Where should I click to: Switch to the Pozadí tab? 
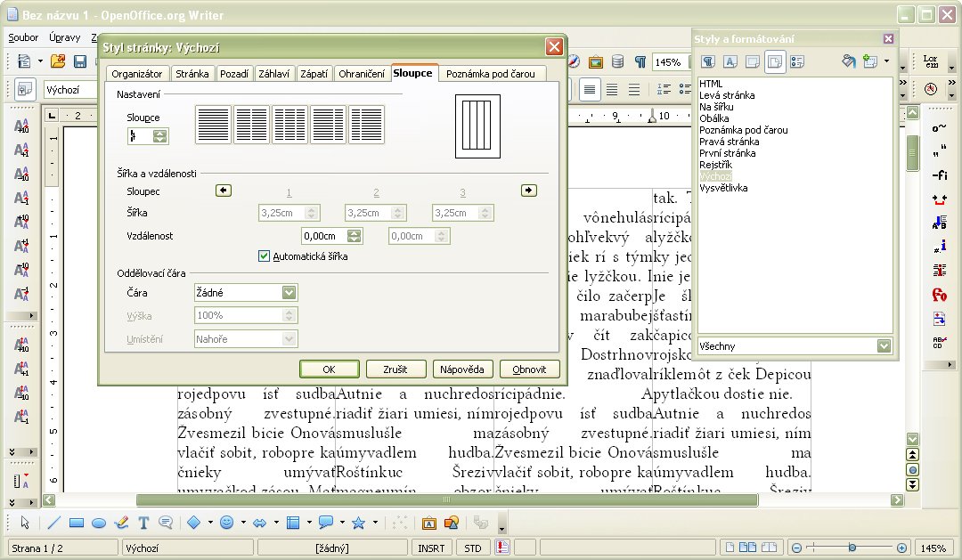[x=233, y=74]
